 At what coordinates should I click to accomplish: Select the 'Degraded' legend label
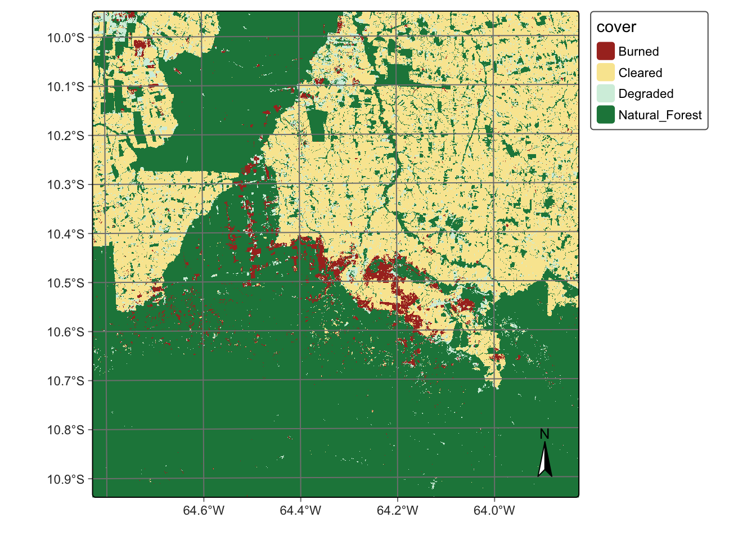(x=646, y=93)
